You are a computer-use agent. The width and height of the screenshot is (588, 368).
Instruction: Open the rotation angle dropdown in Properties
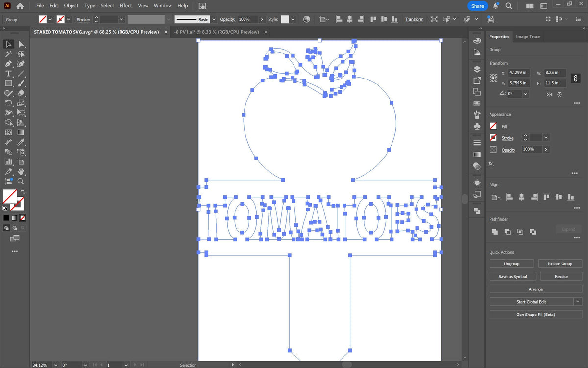526,94
